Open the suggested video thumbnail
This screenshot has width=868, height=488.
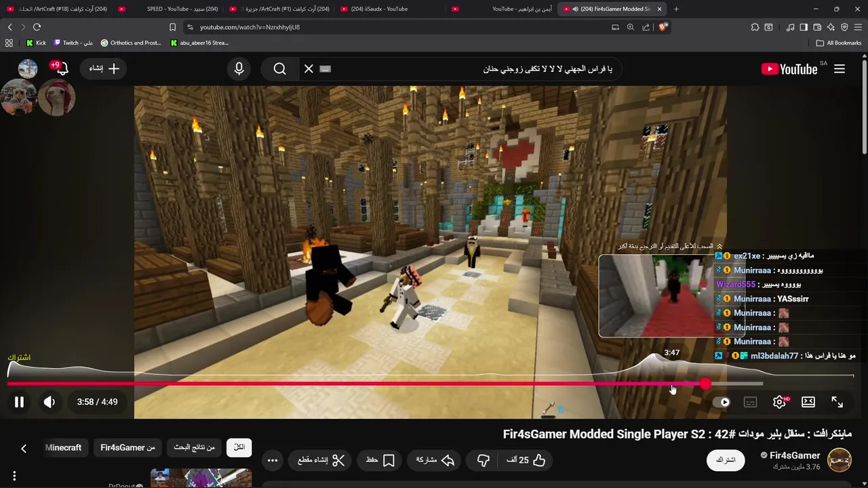[201, 479]
